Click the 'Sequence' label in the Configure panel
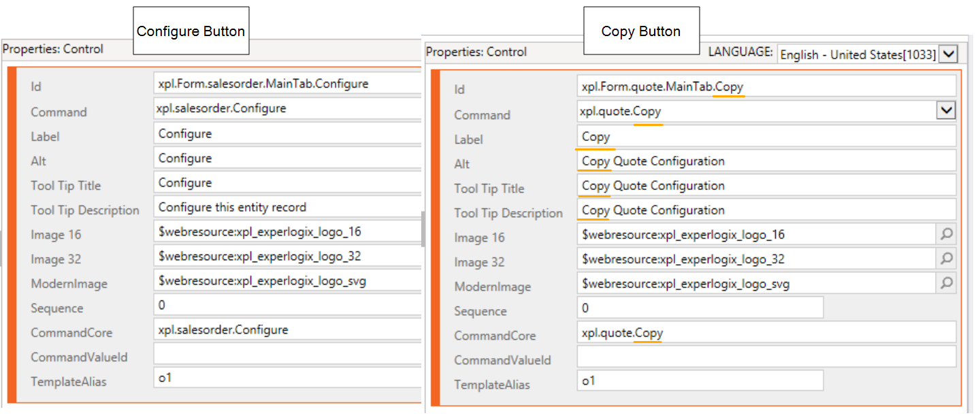This screenshot has width=980, height=420. pyautogui.click(x=56, y=308)
